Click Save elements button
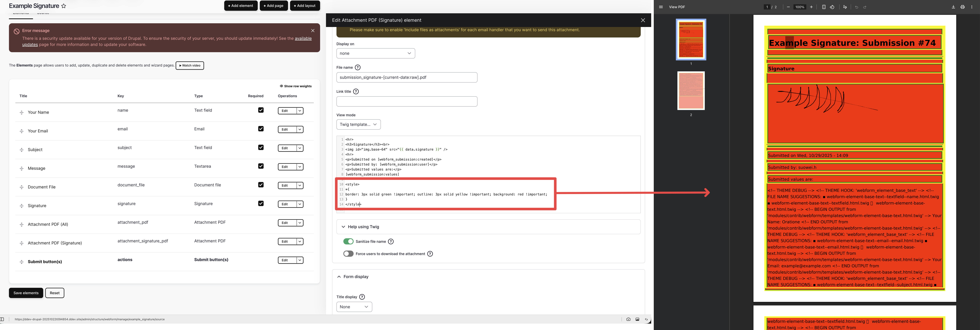This screenshot has height=330, width=980. pyautogui.click(x=26, y=293)
